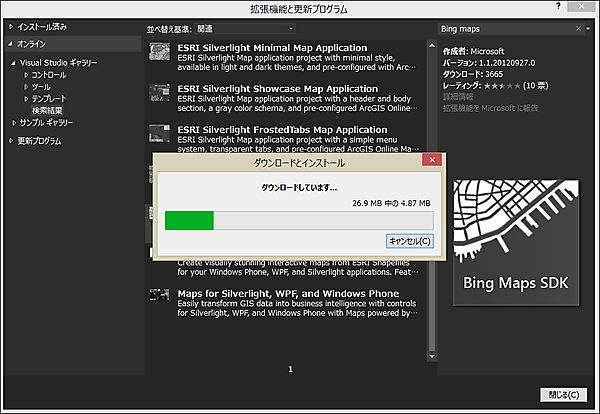600x414 pixels.
Task: Click the star rating for Bing Maps SDK
Action: (502, 86)
